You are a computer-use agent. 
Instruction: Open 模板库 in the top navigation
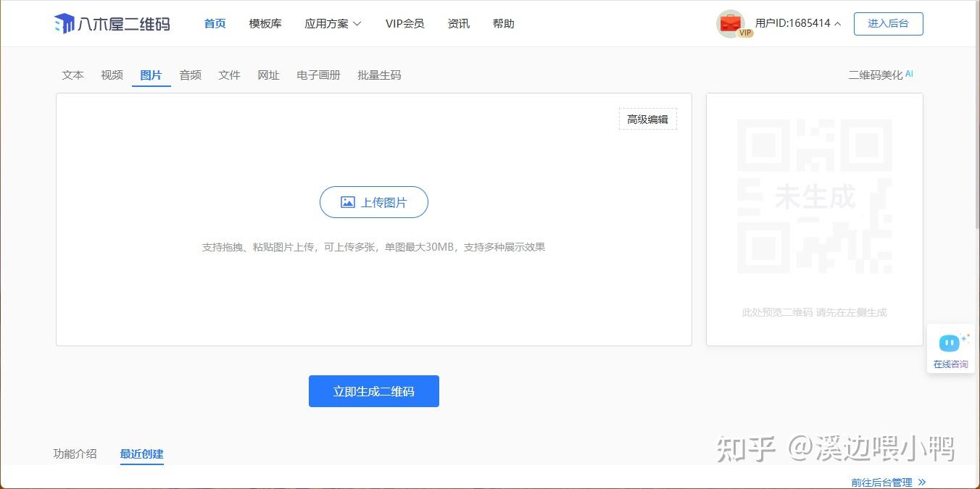coord(265,24)
